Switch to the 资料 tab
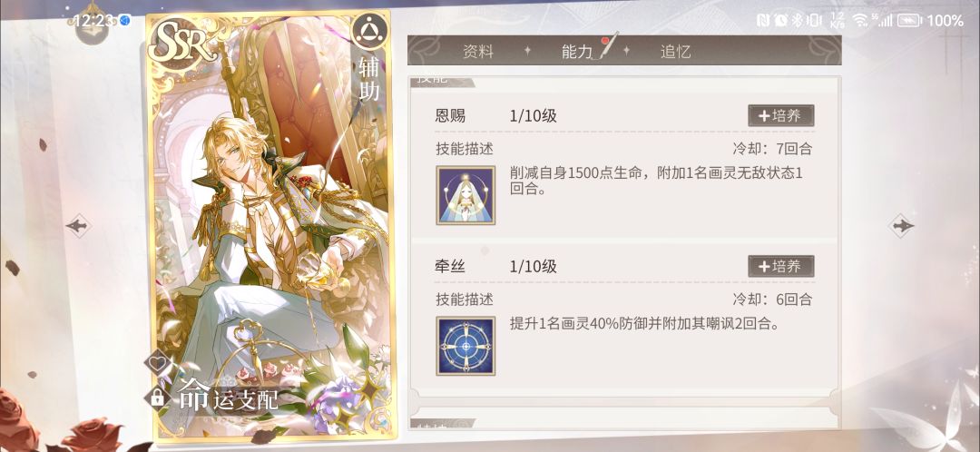Screen dimensions: 980x452 tap(478, 52)
